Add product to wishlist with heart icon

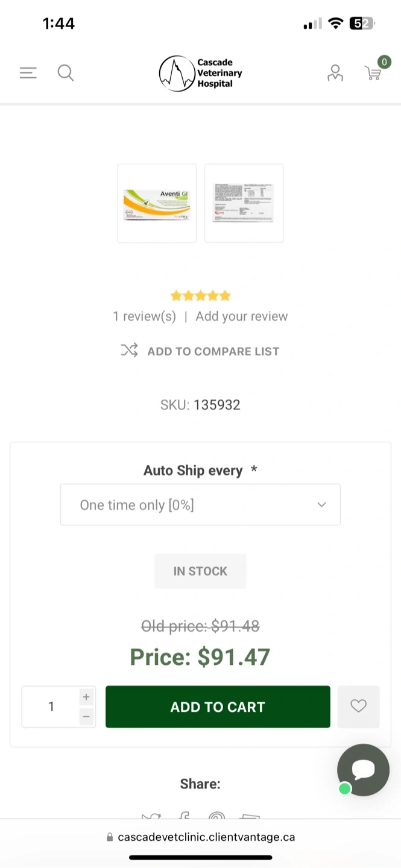pos(358,706)
